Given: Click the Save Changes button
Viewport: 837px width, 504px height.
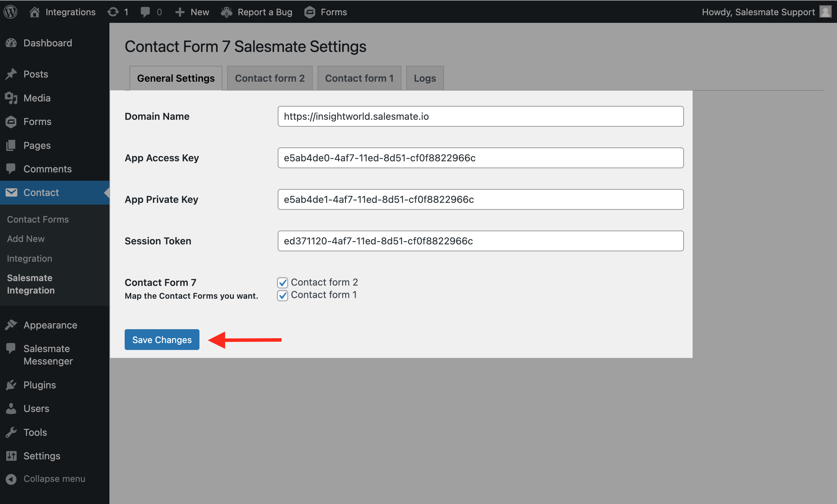Looking at the screenshot, I should tap(162, 340).
